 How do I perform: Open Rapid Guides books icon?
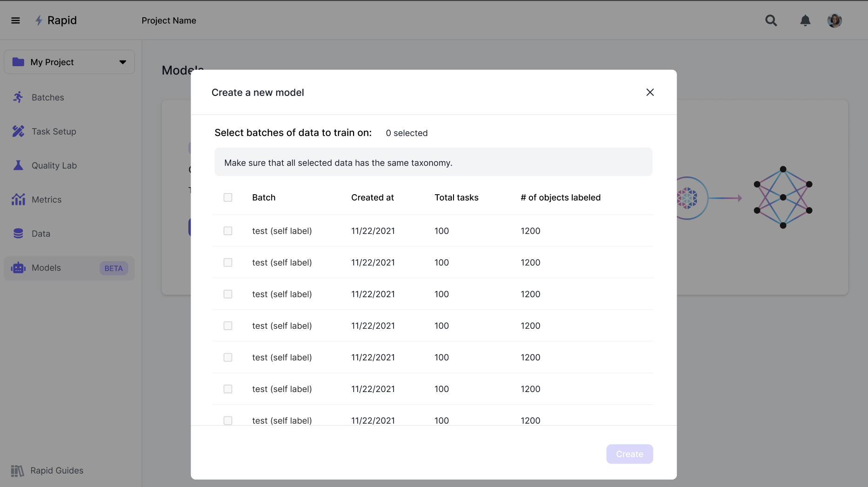(17, 471)
